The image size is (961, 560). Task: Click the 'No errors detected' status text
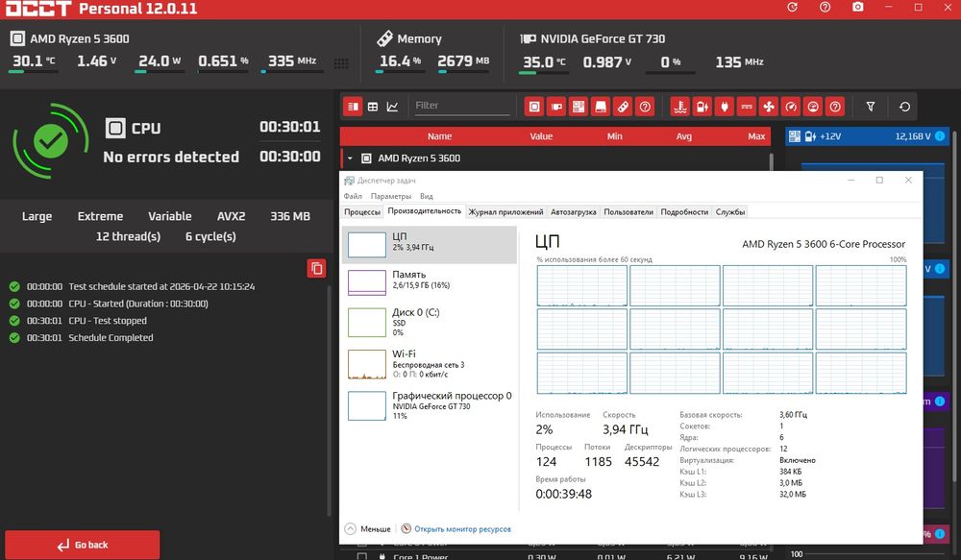[171, 157]
